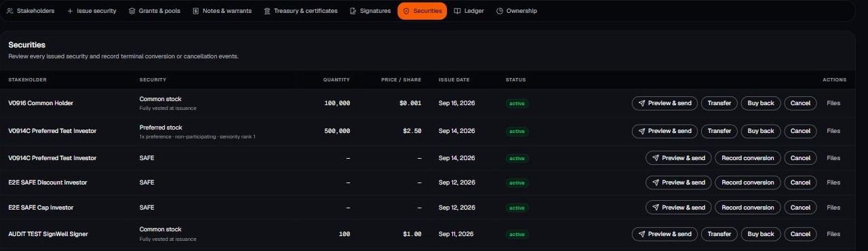Select stakeholder name E2E SAFE Cap Investor

41,208
